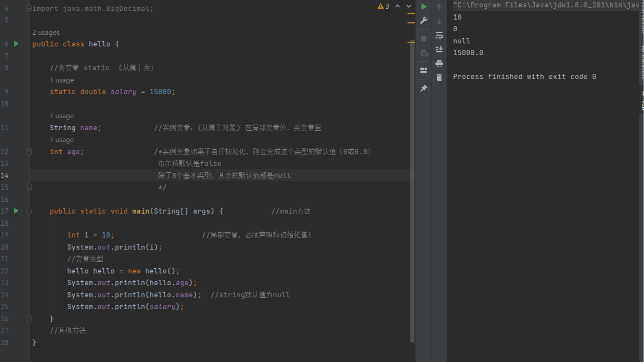Click 'Process finished with exit code 0'

[x=525, y=76]
